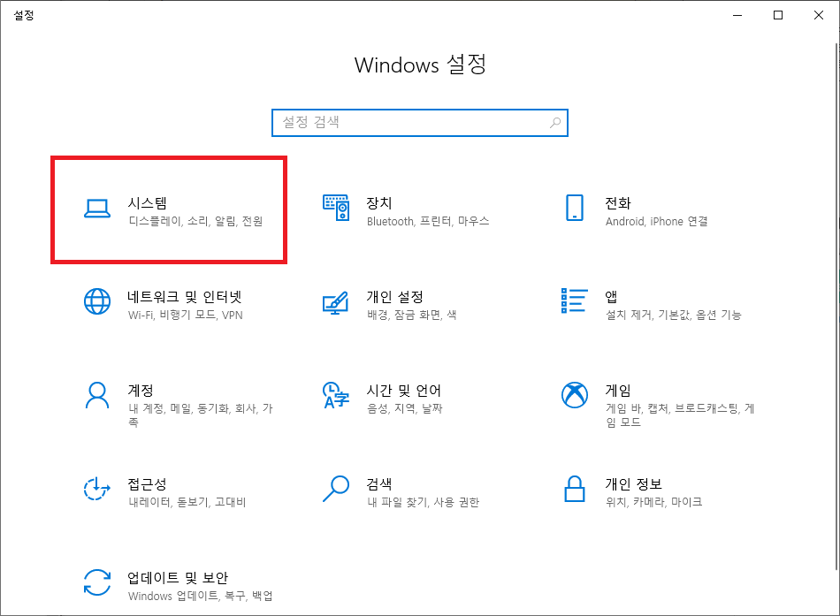Viewport: 840px width, 616px height.
Task: Open the 개인 정보 padlock icon
Action: [x=574, y=489]
